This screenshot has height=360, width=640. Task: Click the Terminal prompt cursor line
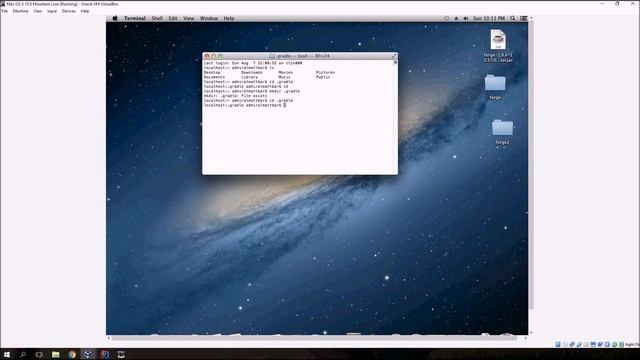point(245,105)
